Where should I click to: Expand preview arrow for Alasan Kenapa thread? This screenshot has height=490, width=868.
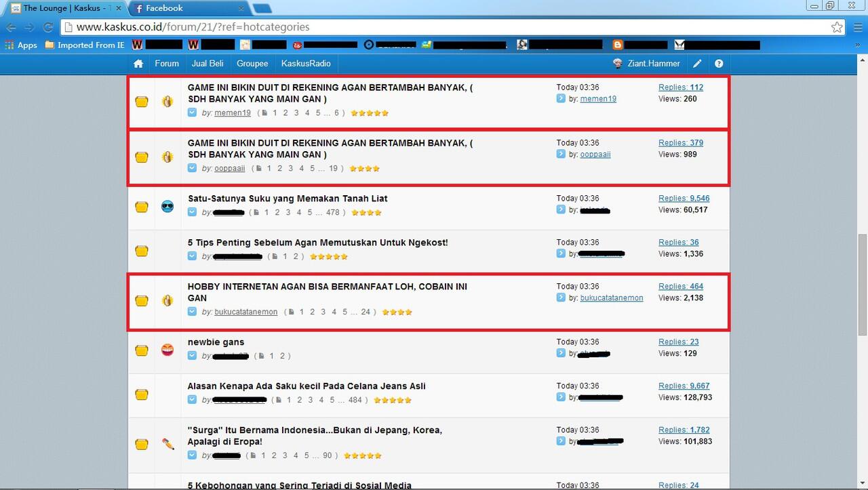[x=192, y=400]
